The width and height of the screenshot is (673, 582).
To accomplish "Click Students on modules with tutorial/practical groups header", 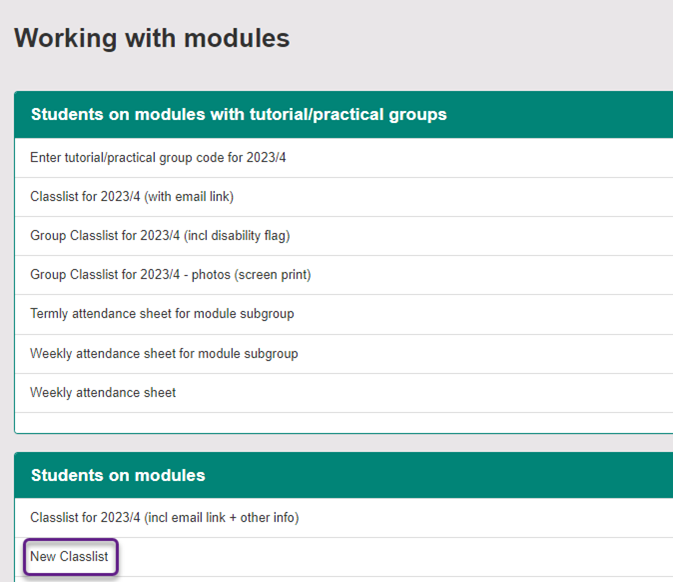I will (238, 114).
